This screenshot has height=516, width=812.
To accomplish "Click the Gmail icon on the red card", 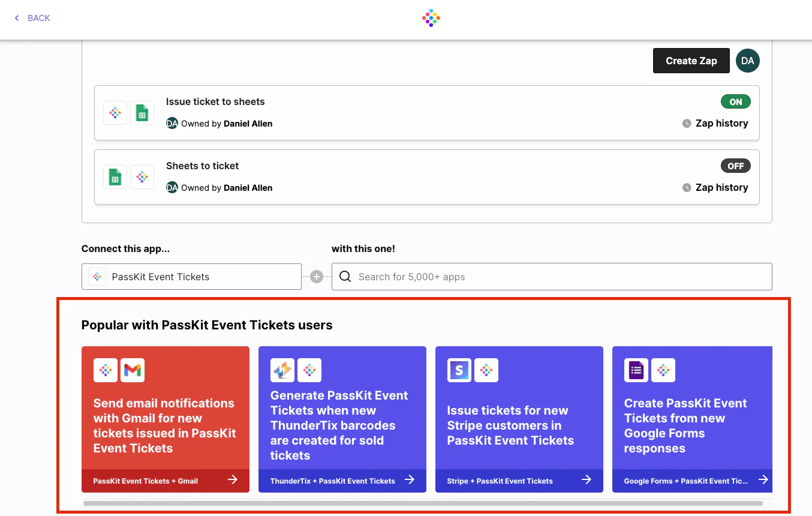I will point(133,371).
